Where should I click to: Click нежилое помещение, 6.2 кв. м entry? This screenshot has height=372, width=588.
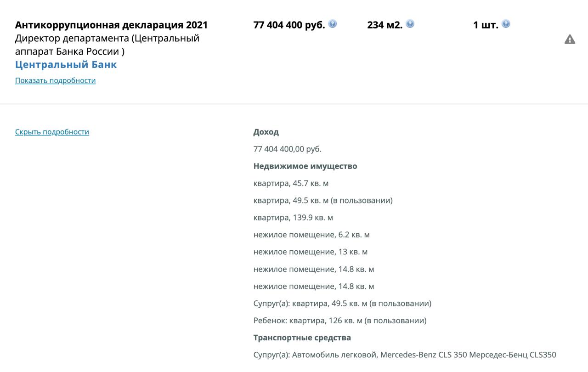(311, 235)
